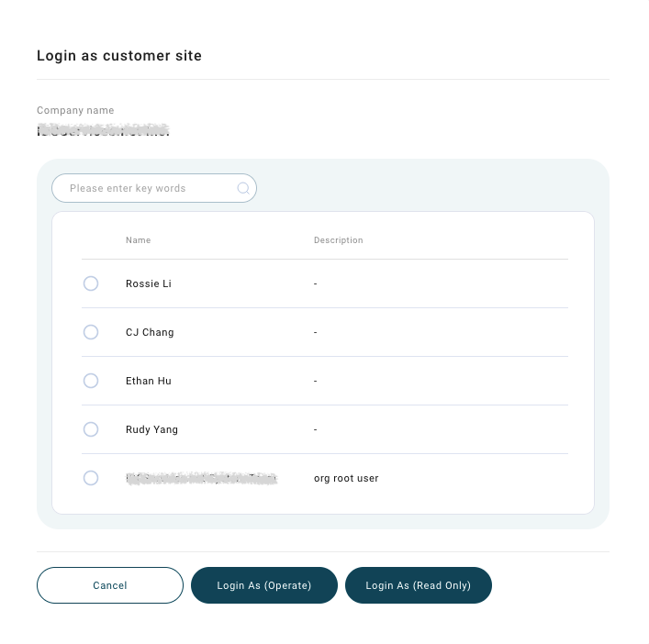Click the Description column header
The width and height of the screenshot is (649, 644).
pos(339,240)
